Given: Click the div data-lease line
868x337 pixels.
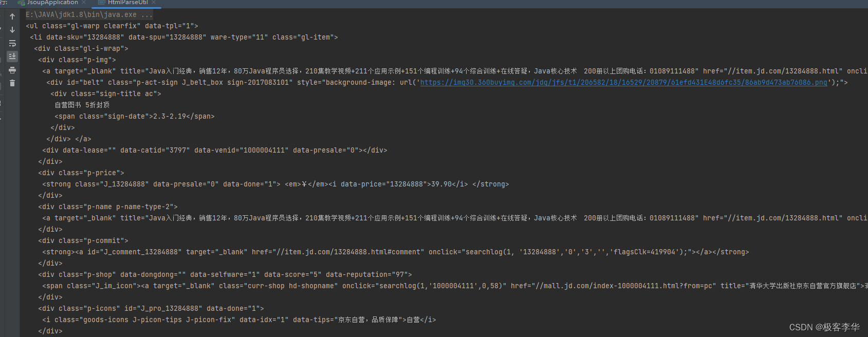Looking at the screenshot, I should tap(215, 150).
